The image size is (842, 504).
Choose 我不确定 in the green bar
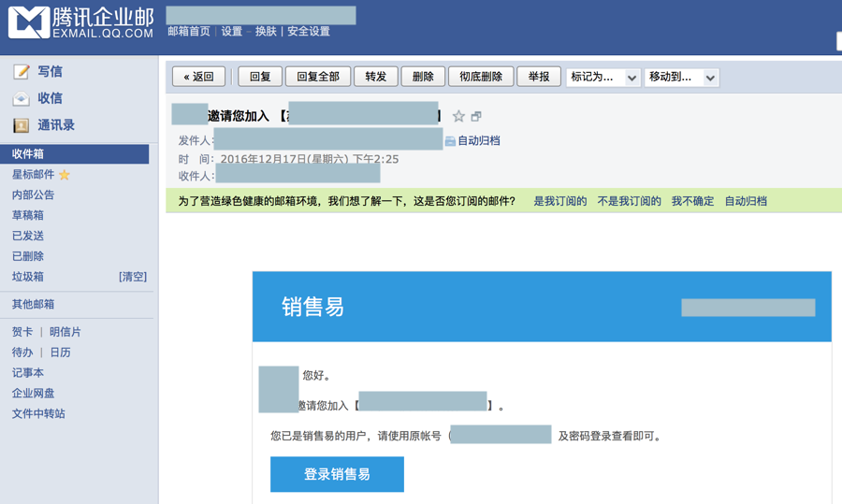[x=692, y=201]
